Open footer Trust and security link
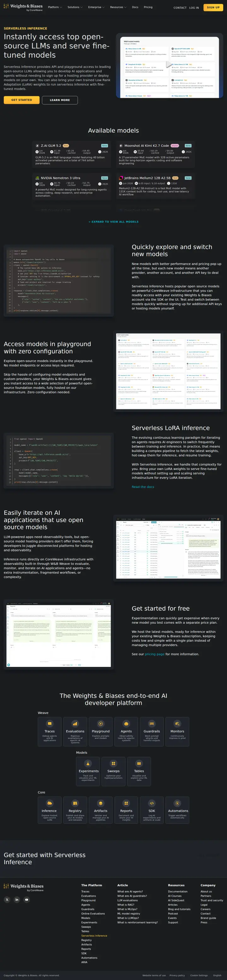 click(x=212, y=900)
